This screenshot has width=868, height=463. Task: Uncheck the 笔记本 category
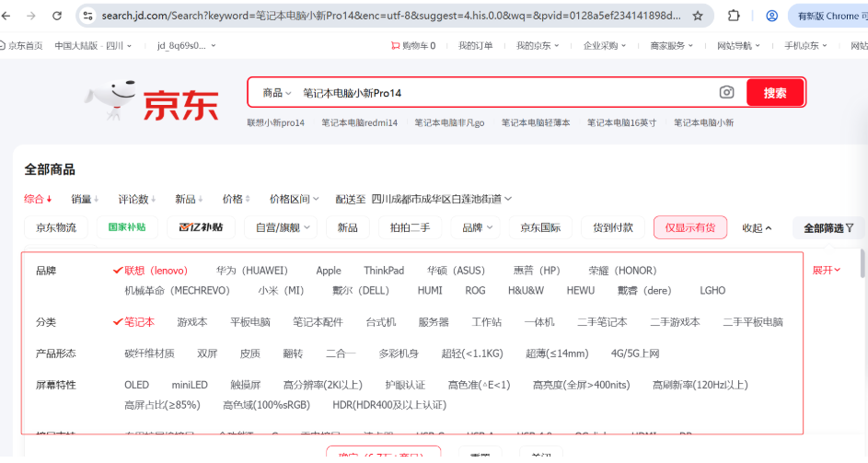[x=134, y=322]
